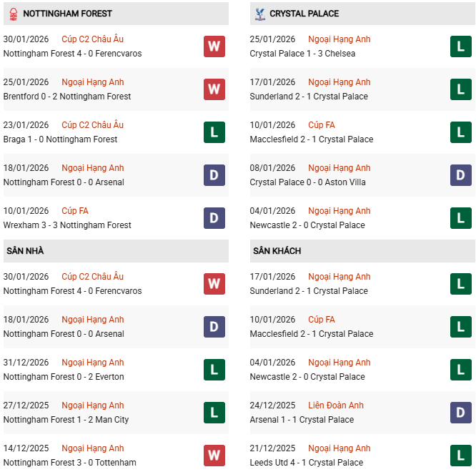Select the Sân Khách section header
The width and height of the screenshot is (476, 472).
(277, 251)
